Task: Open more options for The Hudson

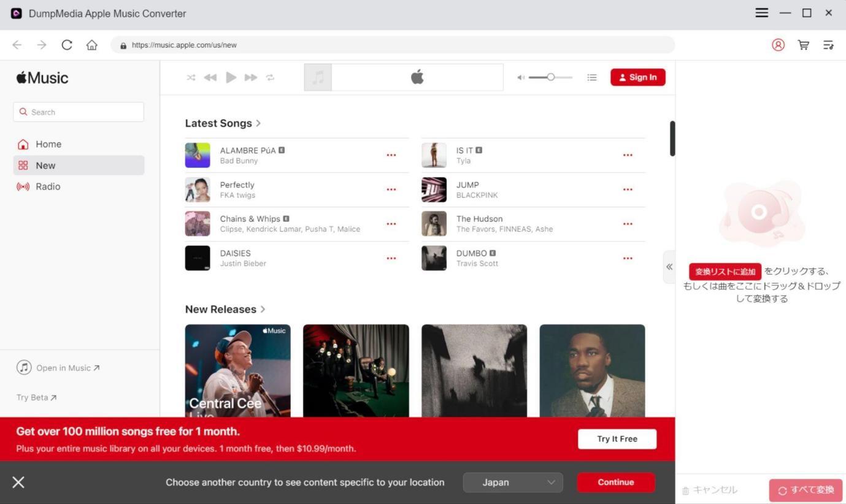Action: tap(628, 224)
